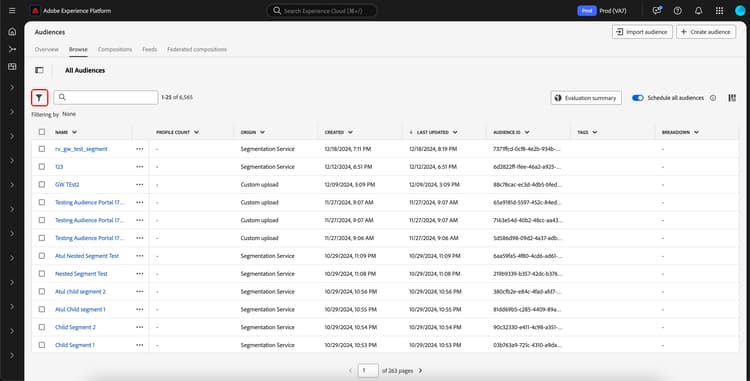
Task: Expand the first collapsed sidebar section chevron
Action: pyautogui.click(x=12, y=87)
